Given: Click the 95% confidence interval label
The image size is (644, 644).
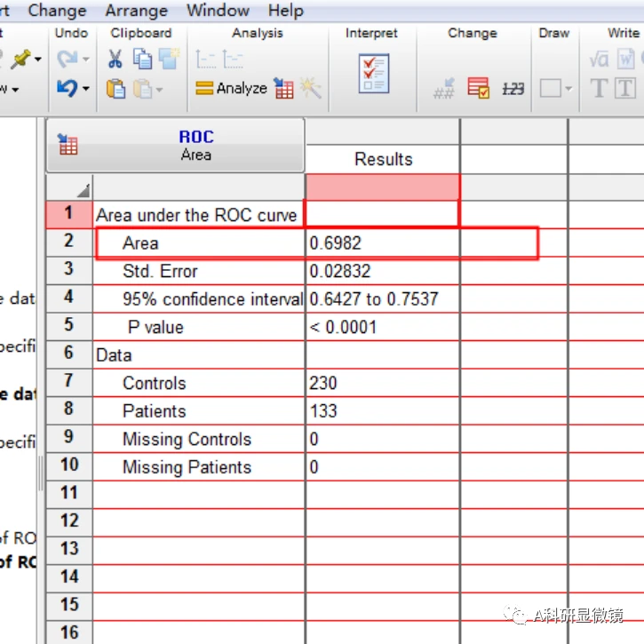Looking at the screenshot, I should (213, 299).
